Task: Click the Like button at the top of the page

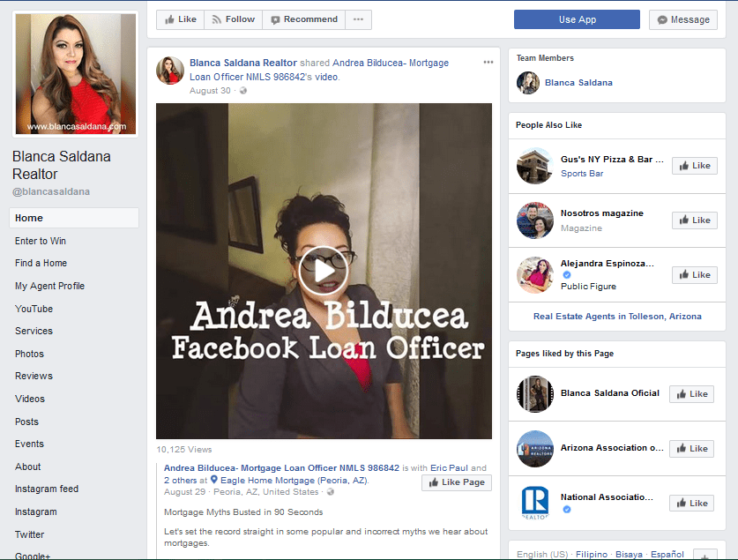Action: click(x=180, y=19)
